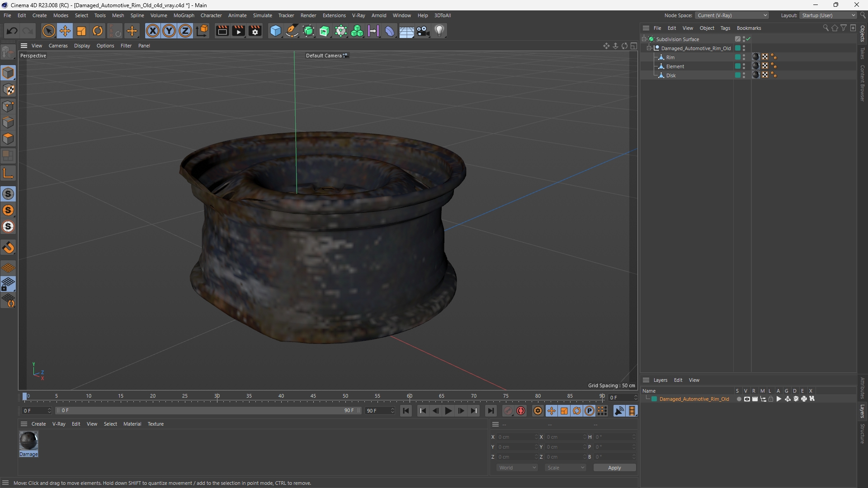868x488 pixels.
Task: Open the viewport Cameras menu
Action: [x=58, y=46]
